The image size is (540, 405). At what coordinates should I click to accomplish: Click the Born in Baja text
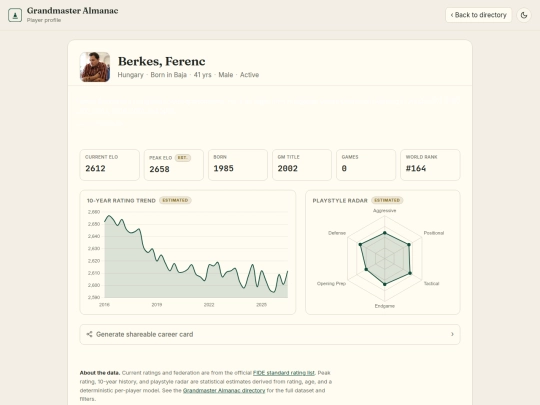168,75
